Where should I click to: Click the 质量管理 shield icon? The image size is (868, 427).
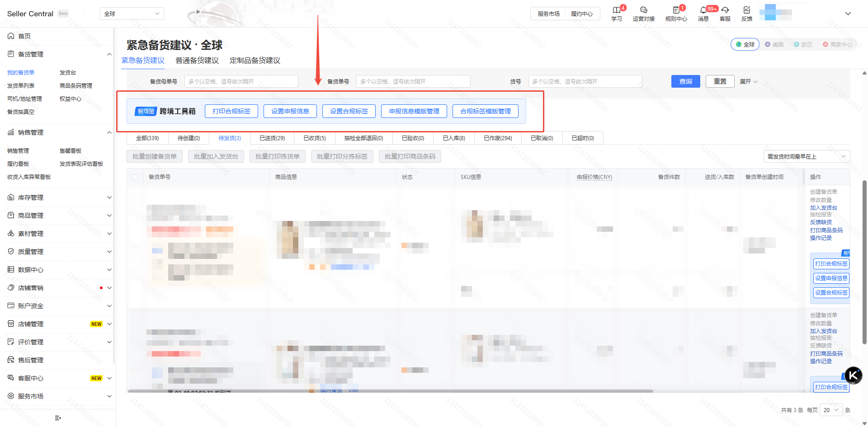click(x=11, y=251)
